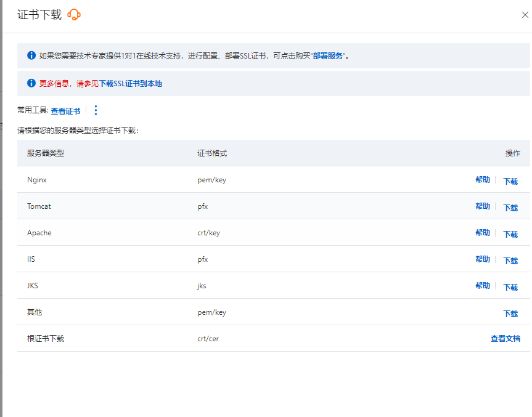The width and height of the screenshot is (532, 417).
Task: Click the 服务器类型 column header
Action: pos(46,153)
